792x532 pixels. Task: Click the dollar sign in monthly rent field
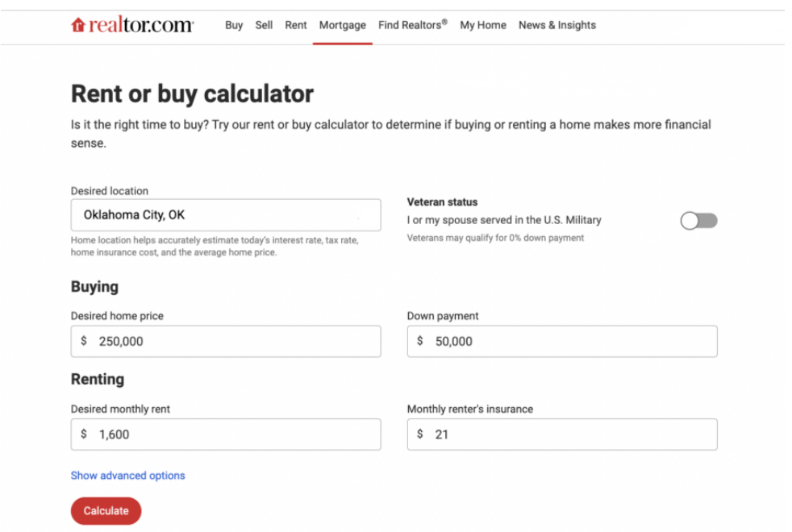[84, 434]
